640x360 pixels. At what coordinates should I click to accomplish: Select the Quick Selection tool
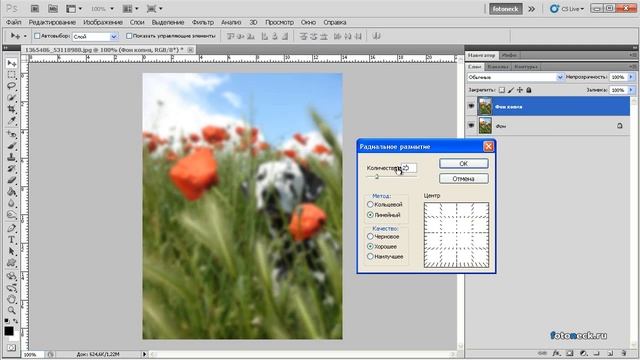click(x=11, y=98)
